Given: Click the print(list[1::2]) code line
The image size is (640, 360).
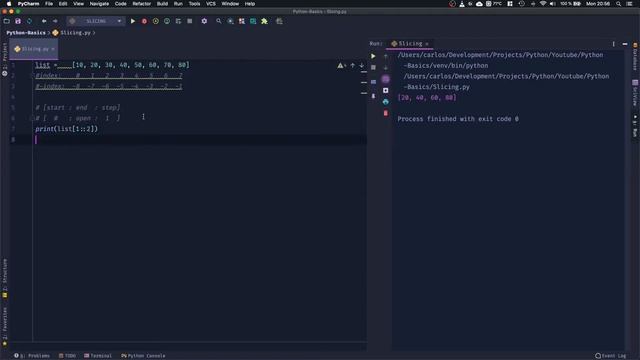Looking at the screenshot, I should pos(67,129).
